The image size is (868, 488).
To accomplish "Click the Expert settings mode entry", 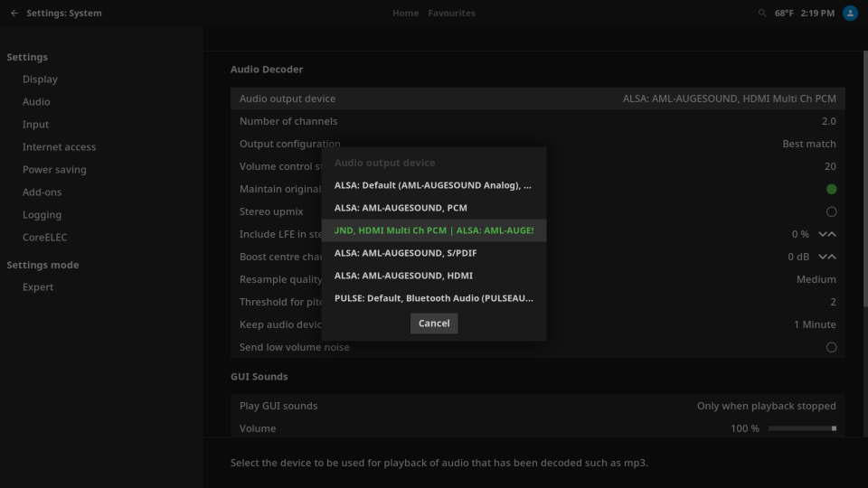I will point(38,287).
